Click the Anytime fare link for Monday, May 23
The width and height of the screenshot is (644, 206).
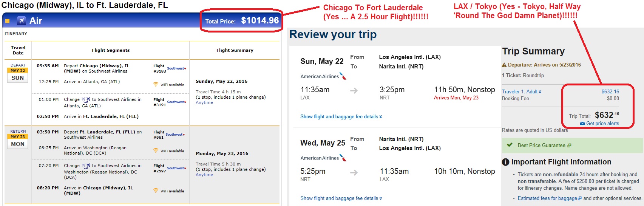coord(204,175)
